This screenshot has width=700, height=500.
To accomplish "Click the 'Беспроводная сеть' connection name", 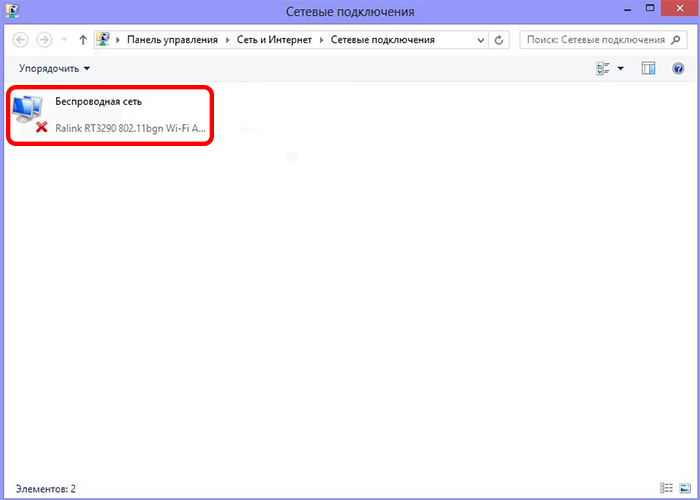I will point(99,101).
